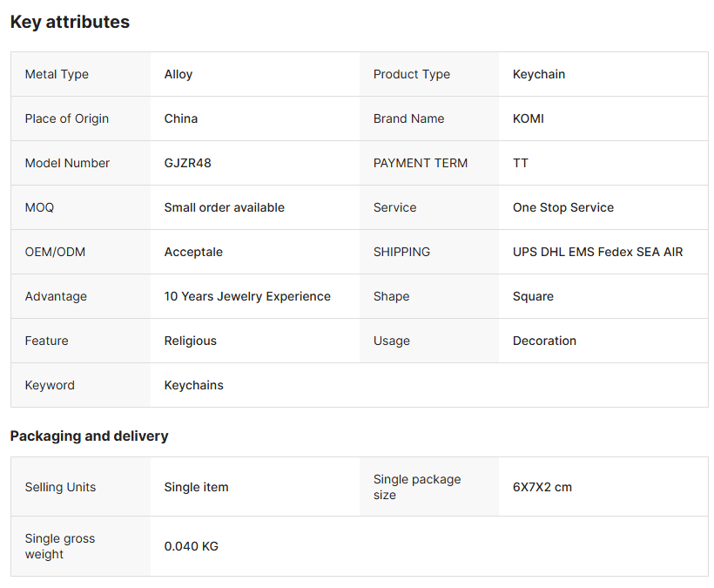
Task: Click the Keychain product type value
Action: 539,74
